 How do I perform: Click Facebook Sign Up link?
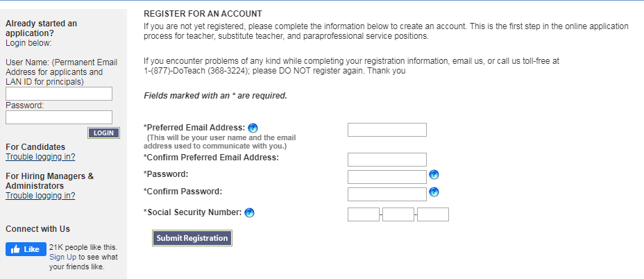point(63,257)
